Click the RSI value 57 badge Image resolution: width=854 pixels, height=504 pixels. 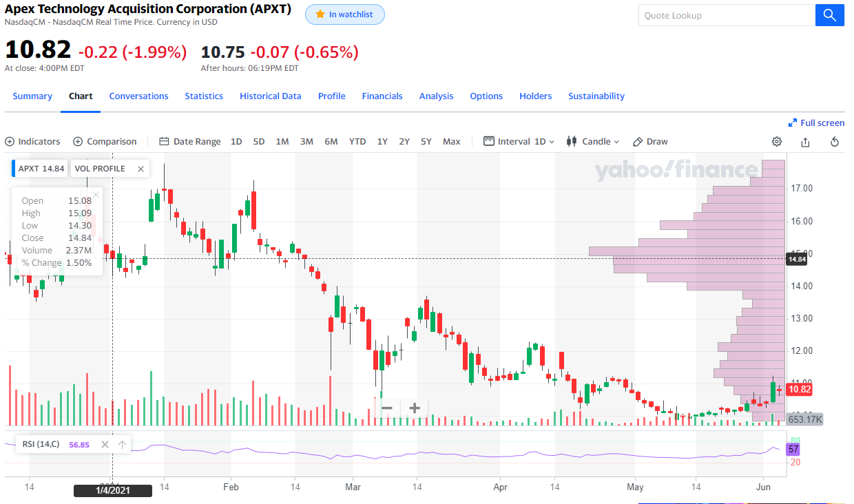point(793,449)
